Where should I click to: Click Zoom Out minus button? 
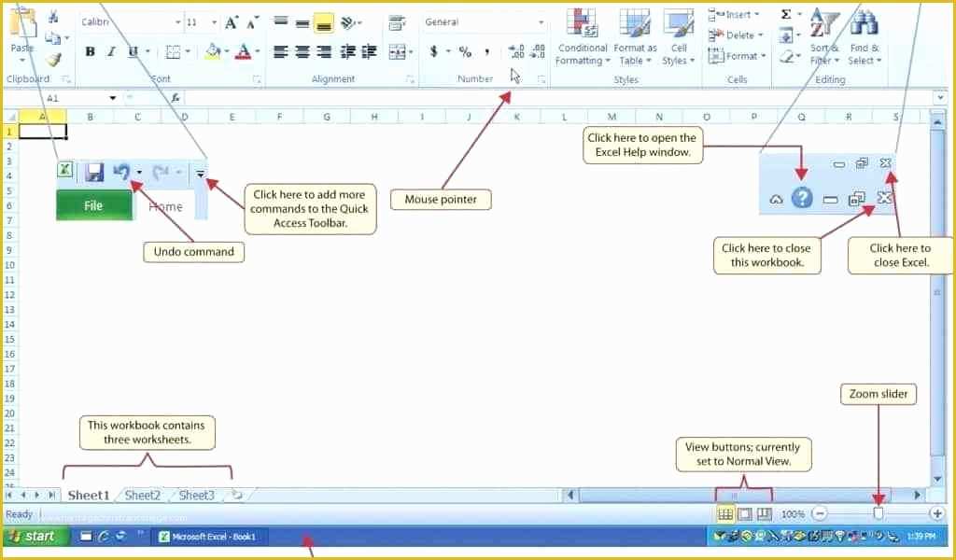point(820,514)
